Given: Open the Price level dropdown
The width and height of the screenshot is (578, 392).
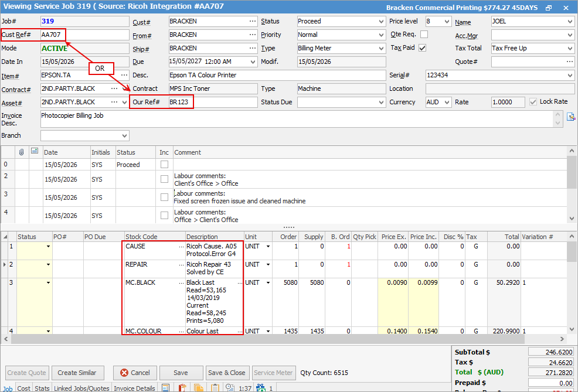Looking at the screenshot, I should (x=447, y=21).
